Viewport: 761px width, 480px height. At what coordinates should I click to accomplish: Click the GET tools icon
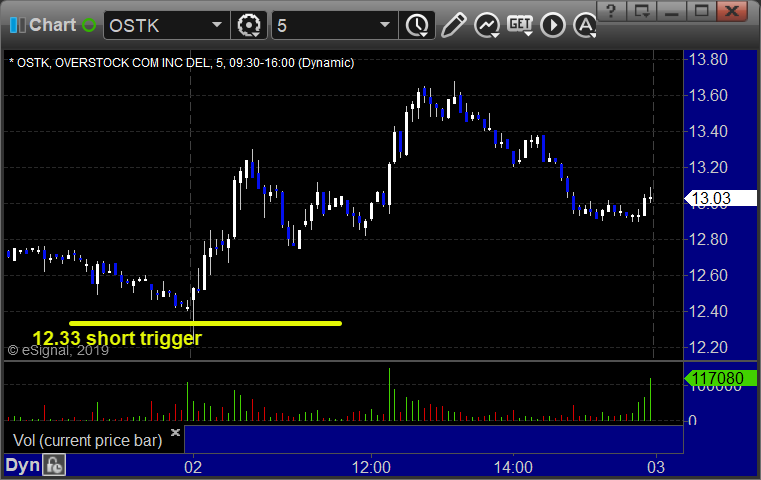520,25
